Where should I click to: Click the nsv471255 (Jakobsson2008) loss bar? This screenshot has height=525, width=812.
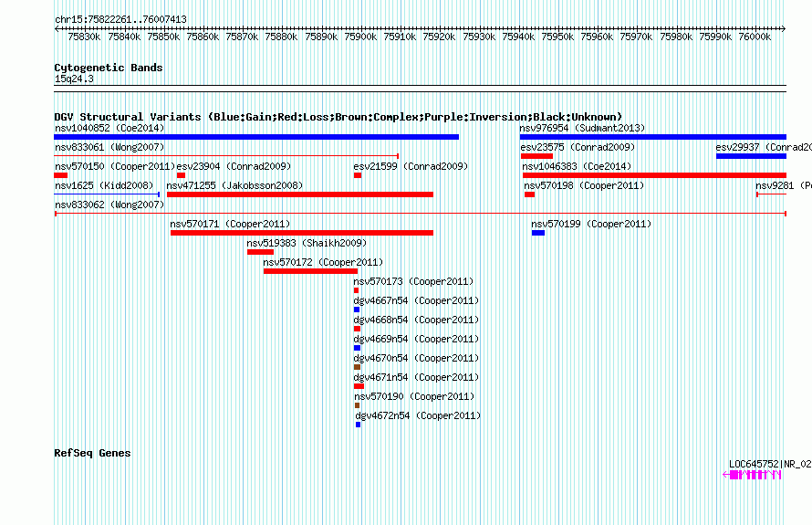click(x=300, y=194)
